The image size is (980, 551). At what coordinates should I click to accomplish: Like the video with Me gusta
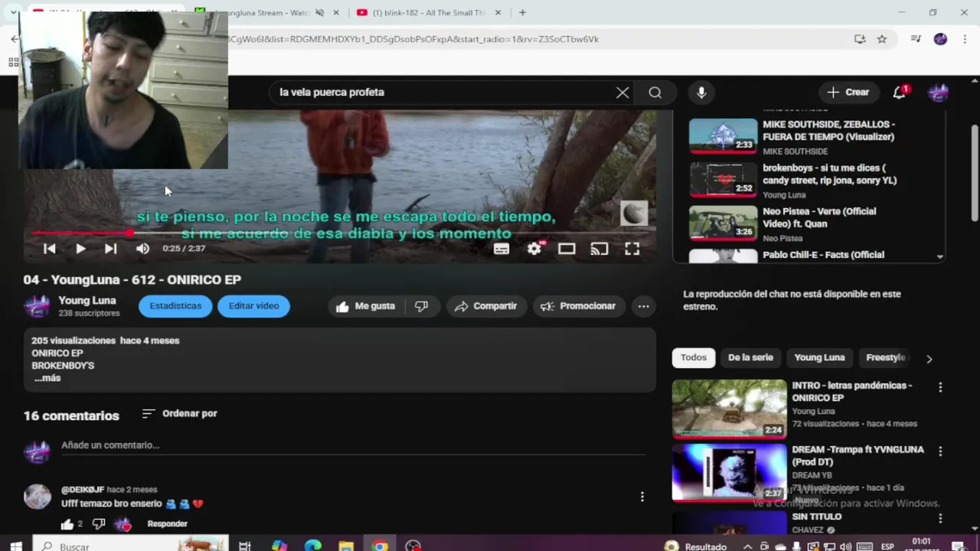pyautogui.click(x=366, y=306)
